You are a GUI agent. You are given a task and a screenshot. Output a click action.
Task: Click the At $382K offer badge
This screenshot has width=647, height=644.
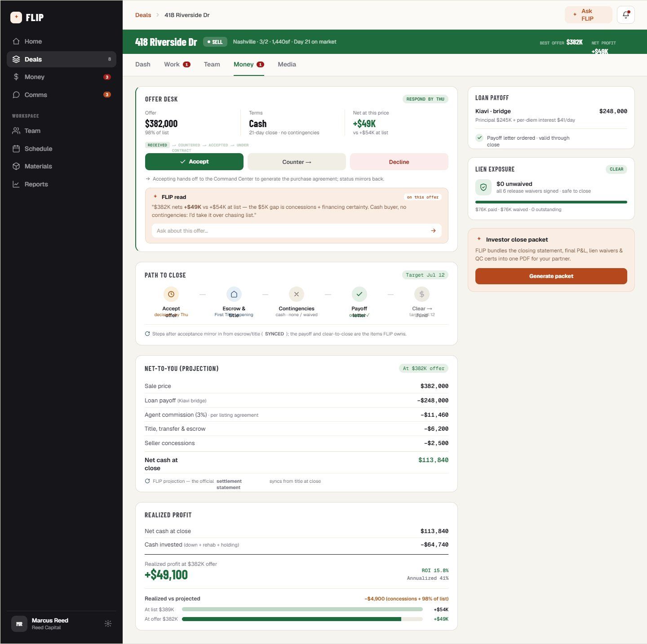coord(424,368)
